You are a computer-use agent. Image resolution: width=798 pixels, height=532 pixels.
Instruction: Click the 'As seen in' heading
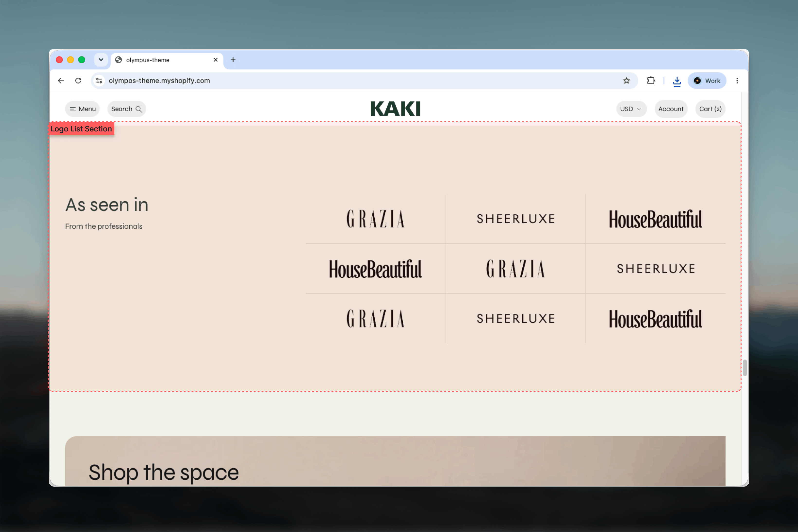pos(107,205)
